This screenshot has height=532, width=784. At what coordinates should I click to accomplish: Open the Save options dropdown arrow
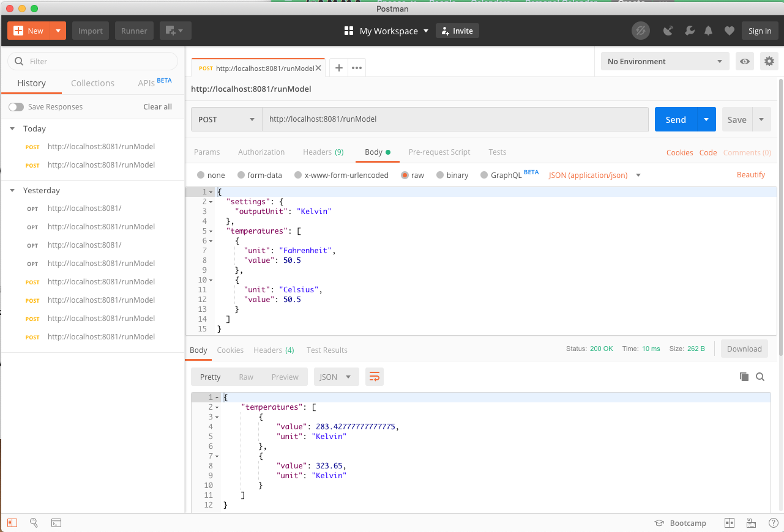click(761, 119)
